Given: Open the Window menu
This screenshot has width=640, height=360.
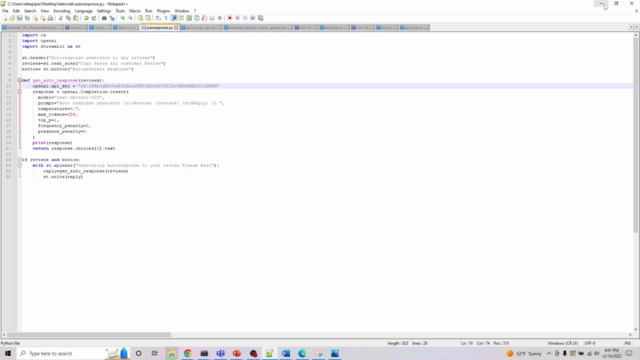Looking at the screenshot, I should [182, 11].
